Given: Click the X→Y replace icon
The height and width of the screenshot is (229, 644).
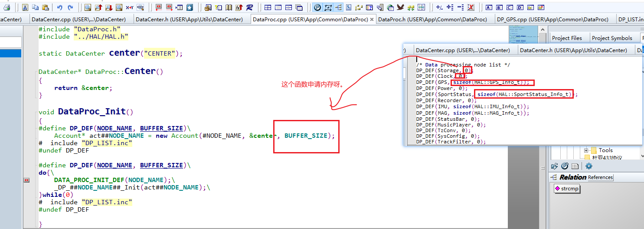Looking at the screenshot, I should tap(130, 7).
